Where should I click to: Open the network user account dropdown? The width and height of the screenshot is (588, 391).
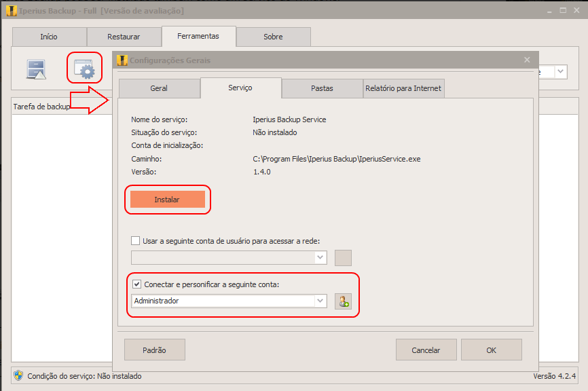320,257
